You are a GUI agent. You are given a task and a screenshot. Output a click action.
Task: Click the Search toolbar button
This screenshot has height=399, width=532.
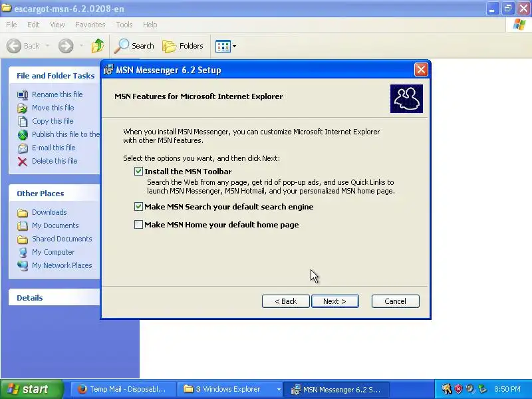click(134, 46)
